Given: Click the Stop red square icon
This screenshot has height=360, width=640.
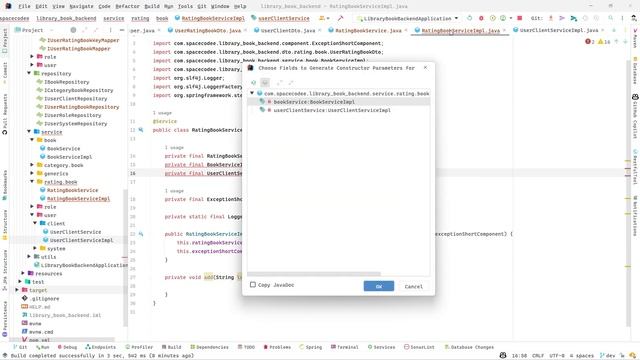Looking at the screenshot, I should [520, 18].
